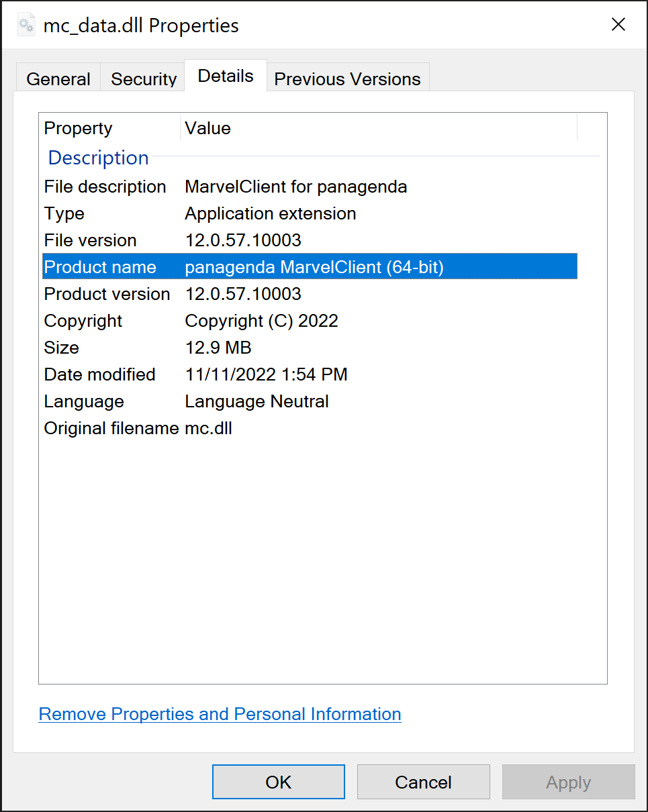
Task: Close the Properties dialog window
Action: [x=618, y=25]
